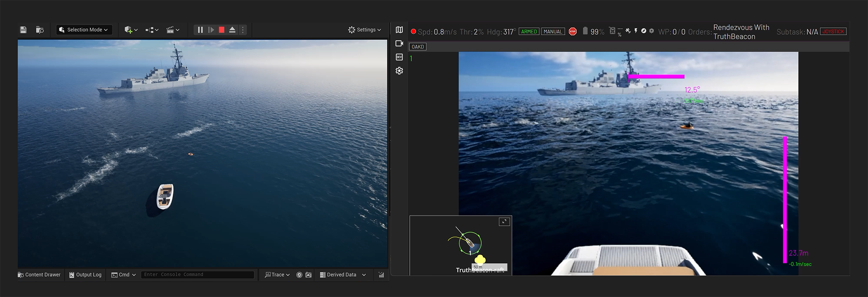Image resolution: width=868 pixels, height=297 pixels.
Task: Click the fuel canister status icon
Action: pos(612,31)
